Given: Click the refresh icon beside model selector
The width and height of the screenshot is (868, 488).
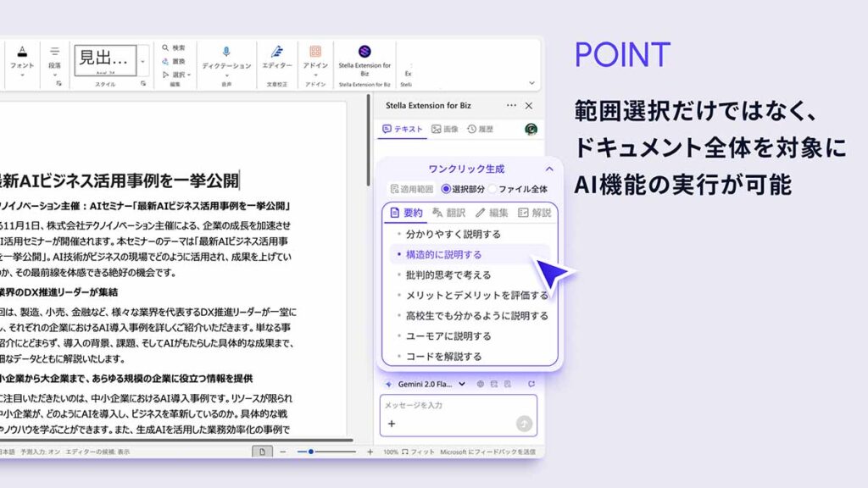Looking at the screenshot, I should tap(531, 384).
